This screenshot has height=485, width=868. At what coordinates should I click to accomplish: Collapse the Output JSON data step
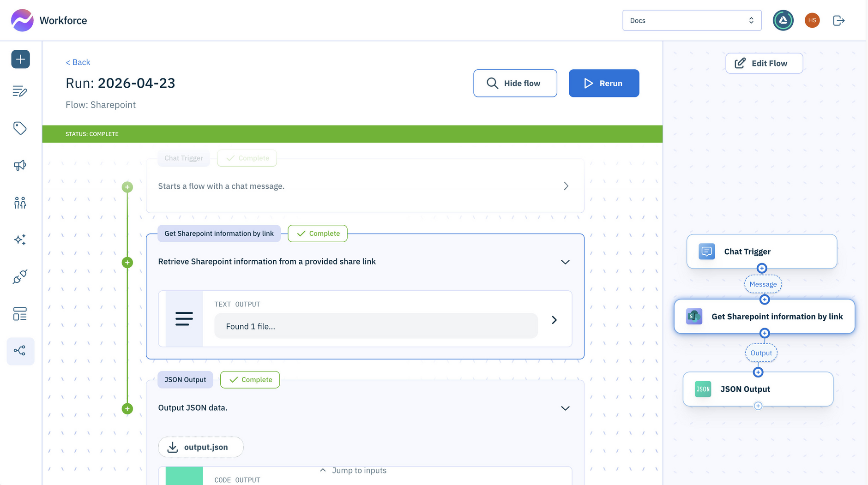(565, 408)
